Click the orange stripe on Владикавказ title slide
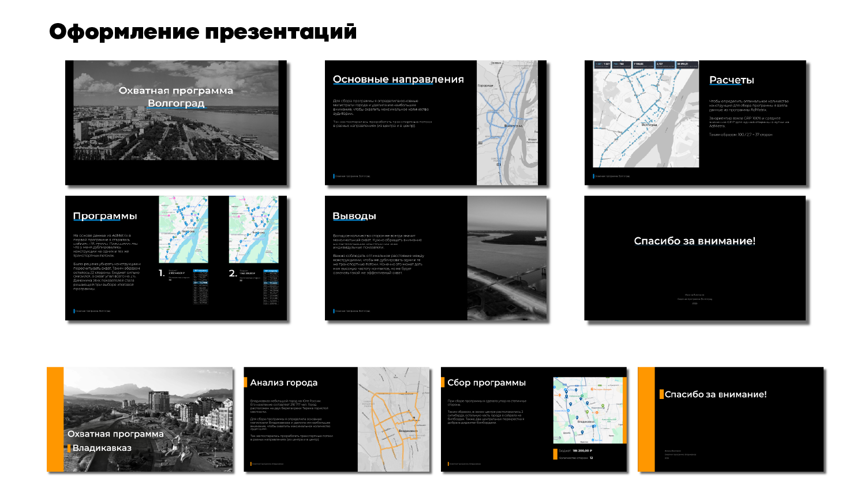Viewport: 868px width, 489px height. (55, 419)
